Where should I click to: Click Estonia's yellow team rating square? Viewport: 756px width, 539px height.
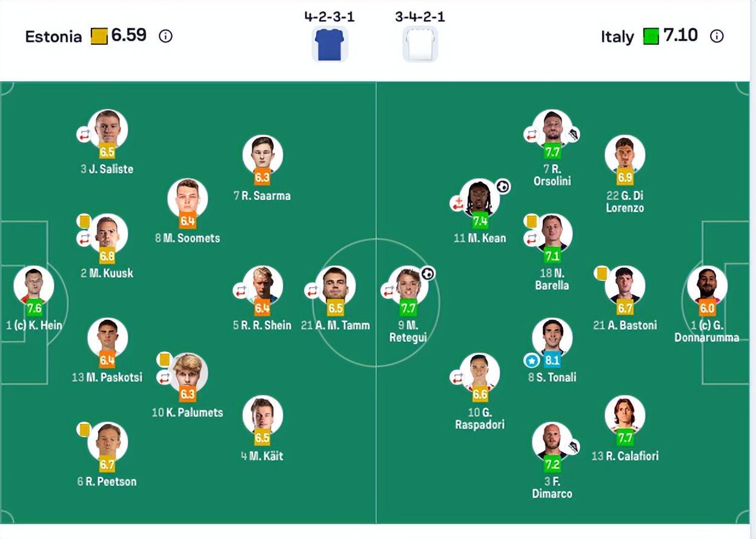pyautogui.click(x=99, y=36)
